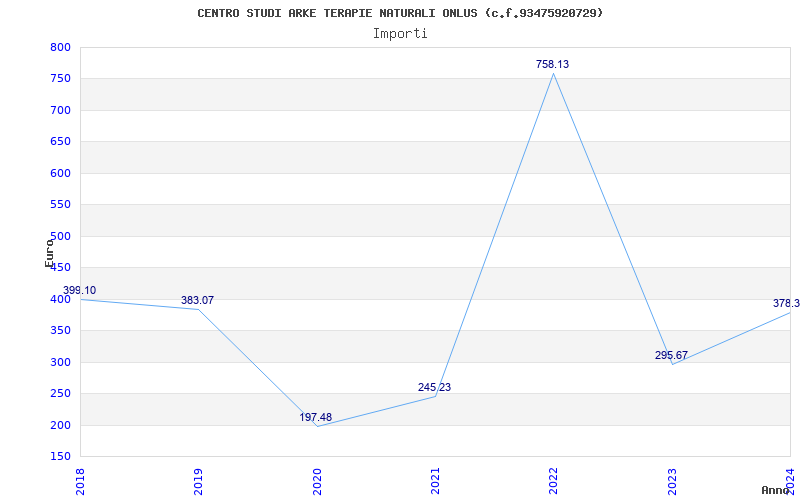Click the 500 y-axis value
Image resolution: width=800 pixels, height=500 pixels.
click(60, 236)
